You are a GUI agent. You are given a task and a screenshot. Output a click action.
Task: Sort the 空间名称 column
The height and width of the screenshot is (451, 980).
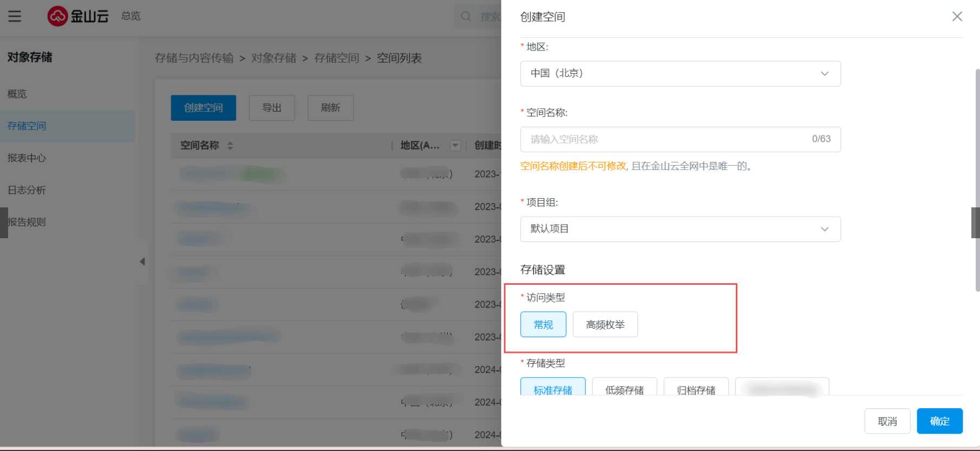[x=230, y=146]
